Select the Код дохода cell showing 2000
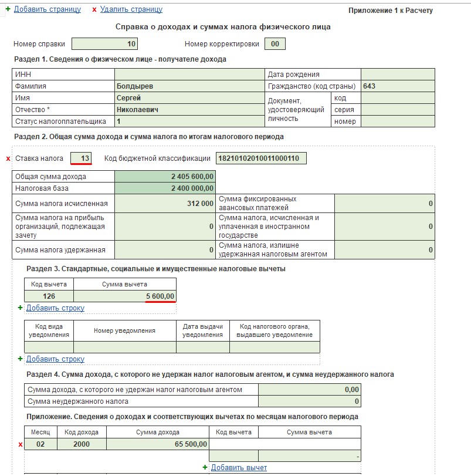The width and height of the screenshot is (471, 476). pos(82,444)
